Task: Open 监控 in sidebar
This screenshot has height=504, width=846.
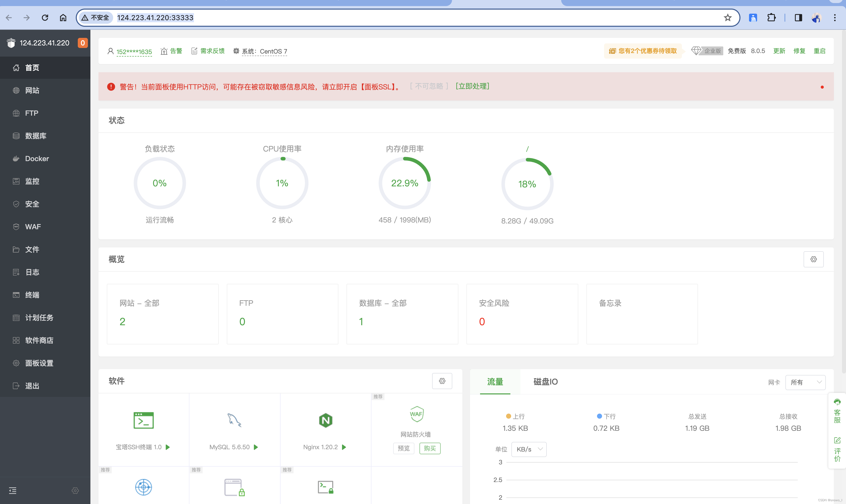Action: point(45,181)
